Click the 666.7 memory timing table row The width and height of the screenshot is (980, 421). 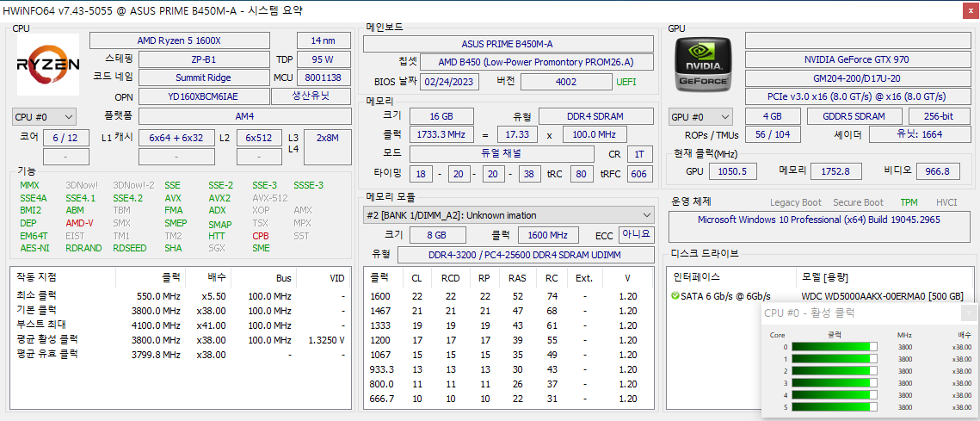click(508, 399)
